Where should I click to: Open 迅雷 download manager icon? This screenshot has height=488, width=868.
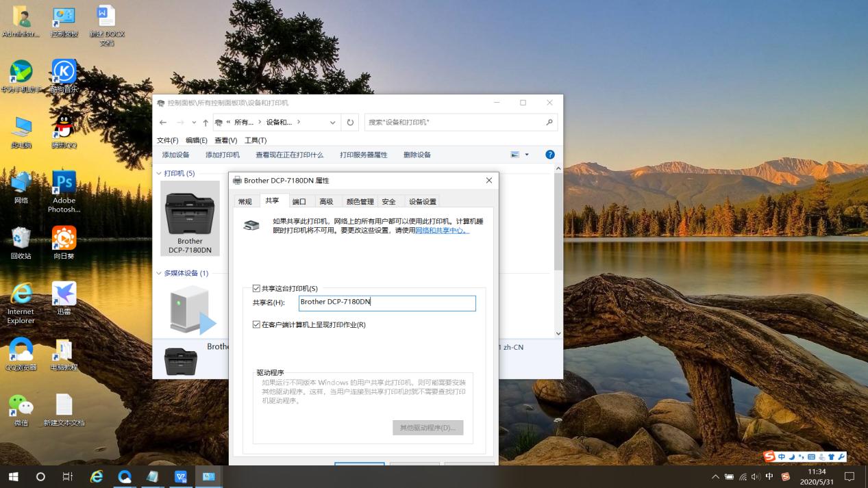(63, 294)
